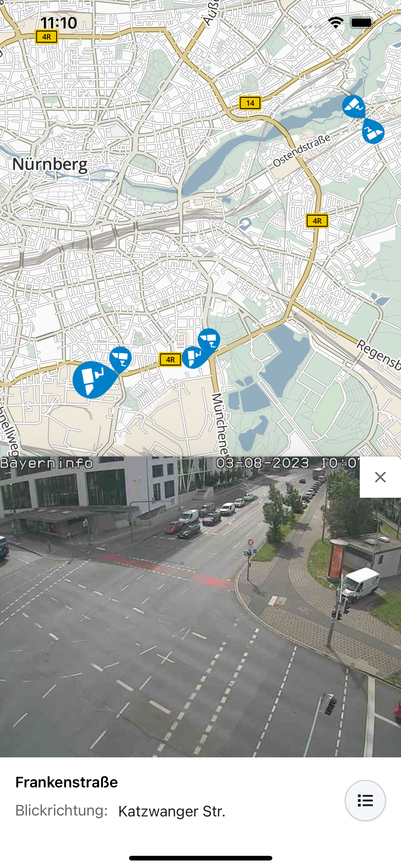Open the Bayerninfo webcam image

point(200,607)
